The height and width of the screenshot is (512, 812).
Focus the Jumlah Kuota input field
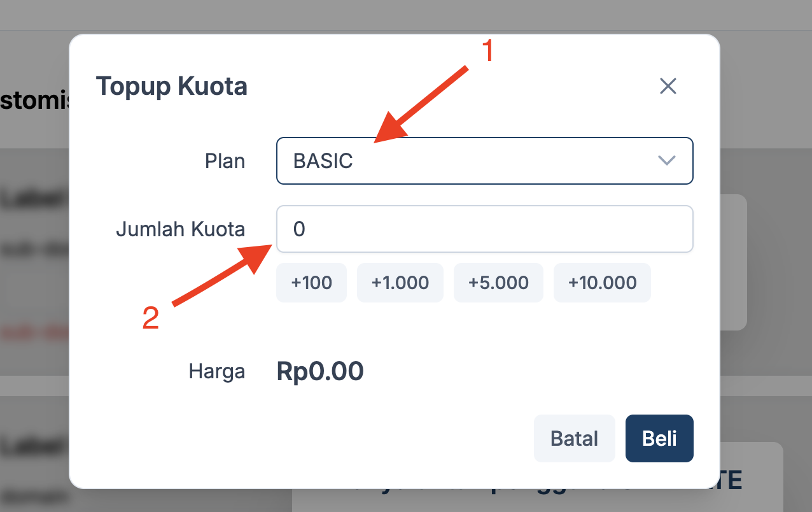pos(484,229)
